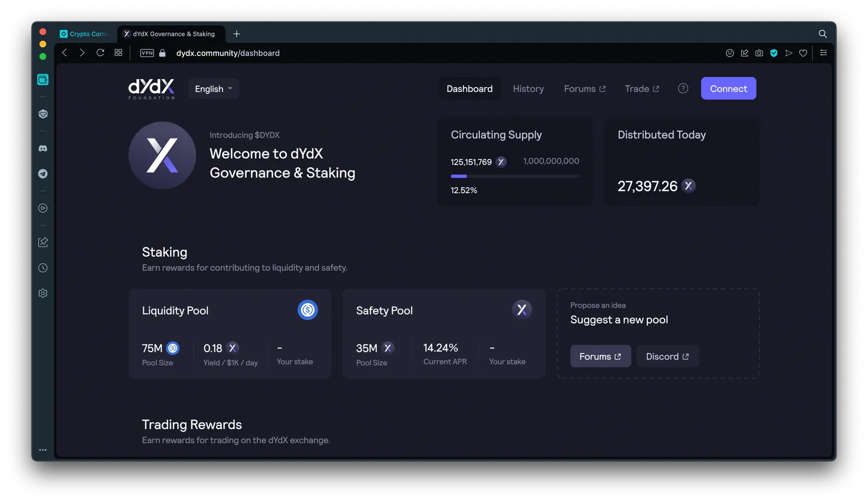Open the Trade nav link

(x=642, y=88)
